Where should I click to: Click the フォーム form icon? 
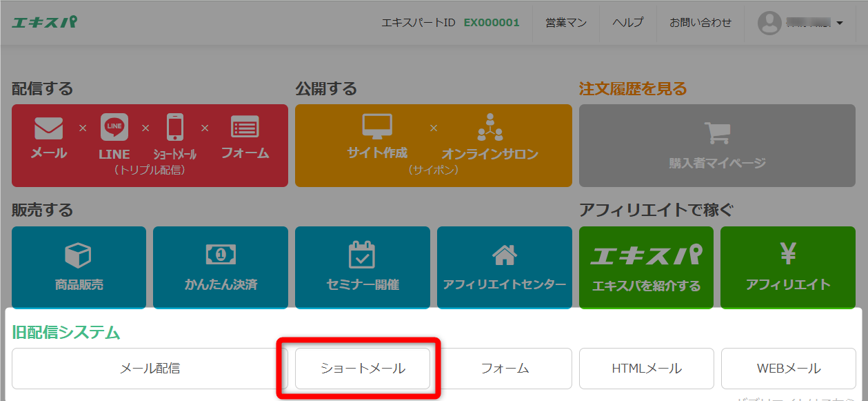tap(245, 128)
